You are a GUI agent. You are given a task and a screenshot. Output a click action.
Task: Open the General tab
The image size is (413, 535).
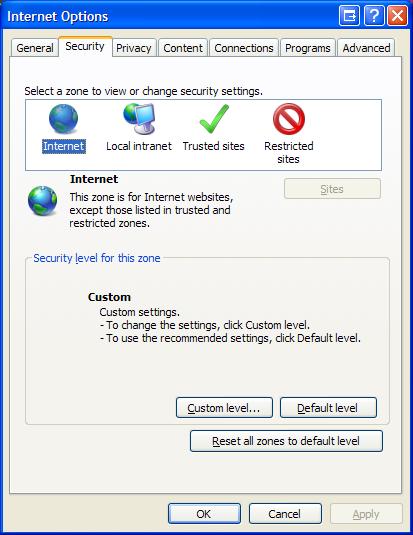tap(34, 48)
